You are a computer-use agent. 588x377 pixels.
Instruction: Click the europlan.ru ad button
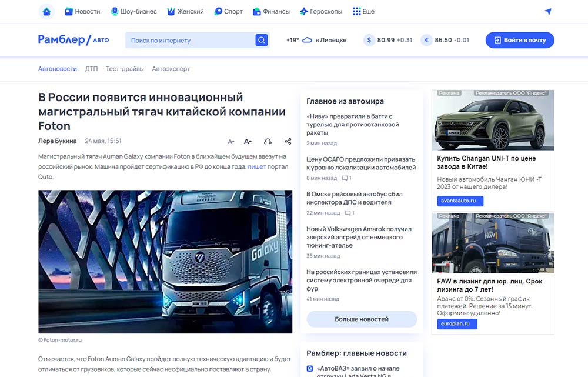click(x=457, y=323)
